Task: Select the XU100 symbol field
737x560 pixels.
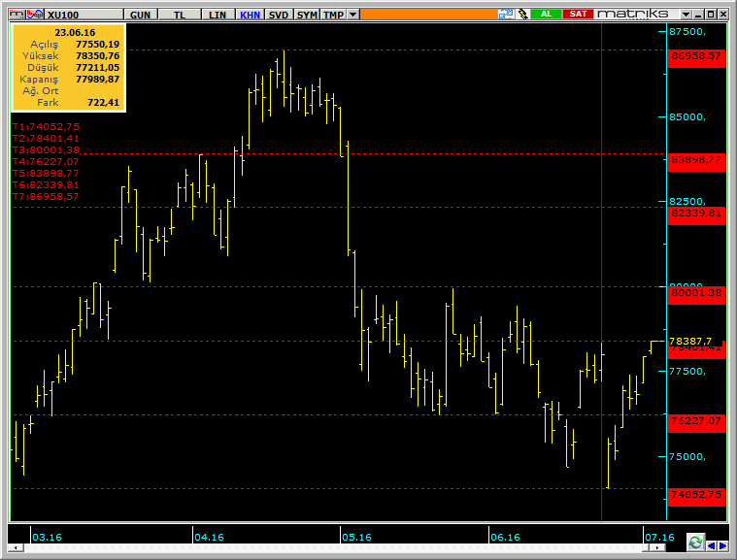Action: coord(84,15)
